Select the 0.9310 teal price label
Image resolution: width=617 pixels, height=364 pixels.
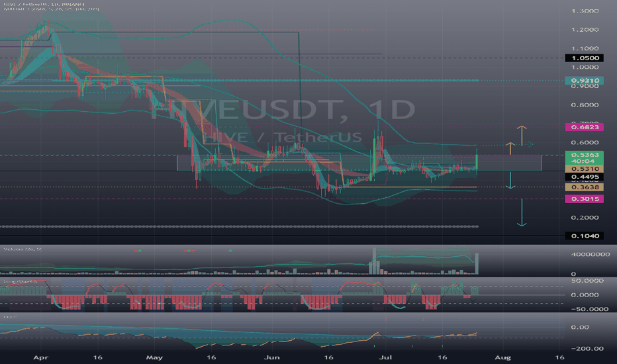(585, 80)
